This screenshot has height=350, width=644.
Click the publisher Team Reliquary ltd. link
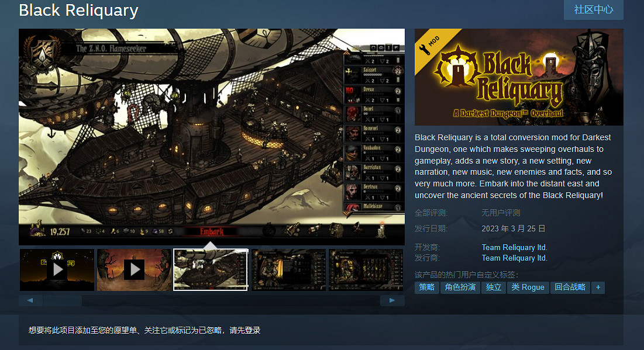coord(514,258)
